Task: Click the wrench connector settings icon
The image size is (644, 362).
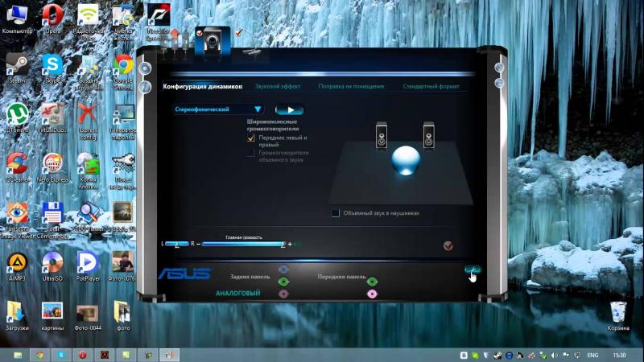Action: pos(473,269)
